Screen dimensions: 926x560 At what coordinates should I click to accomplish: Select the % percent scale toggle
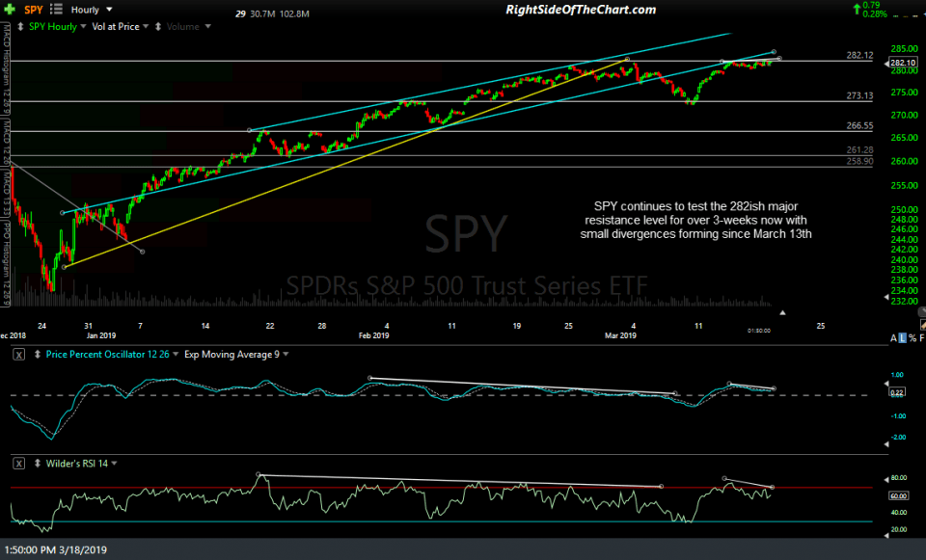(912, 338)
